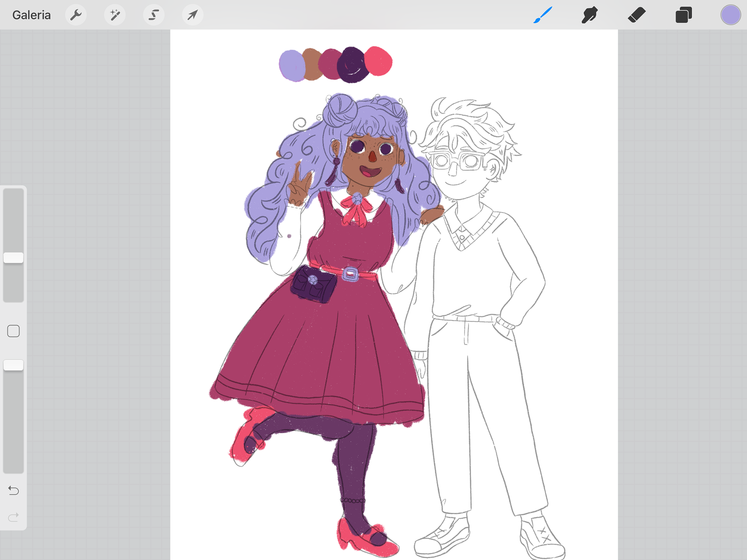Return to the Galeria gallery view
The width and height of the screenshot is (747, 560).
[x=32, y=15]
